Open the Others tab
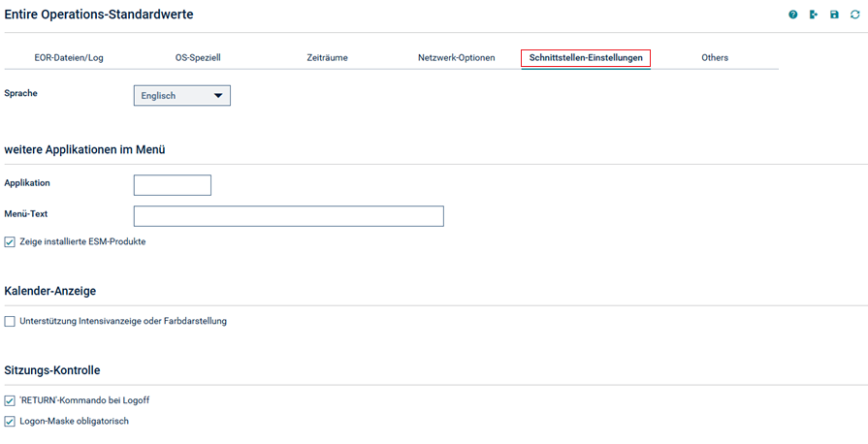 715,57
